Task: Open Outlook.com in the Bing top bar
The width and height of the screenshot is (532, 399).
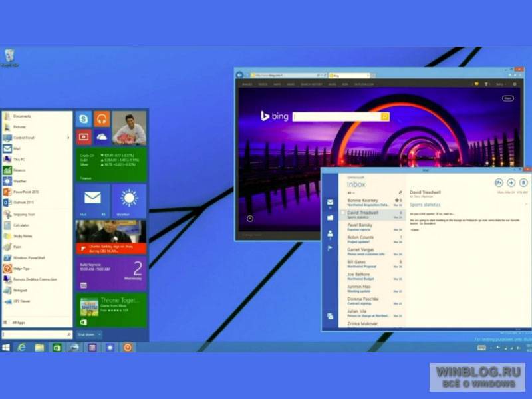Action: coord(364,84)
